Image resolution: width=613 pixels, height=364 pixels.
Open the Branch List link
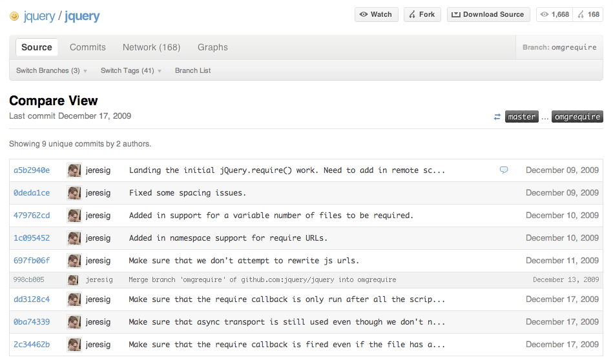click(x=192, y=70)
